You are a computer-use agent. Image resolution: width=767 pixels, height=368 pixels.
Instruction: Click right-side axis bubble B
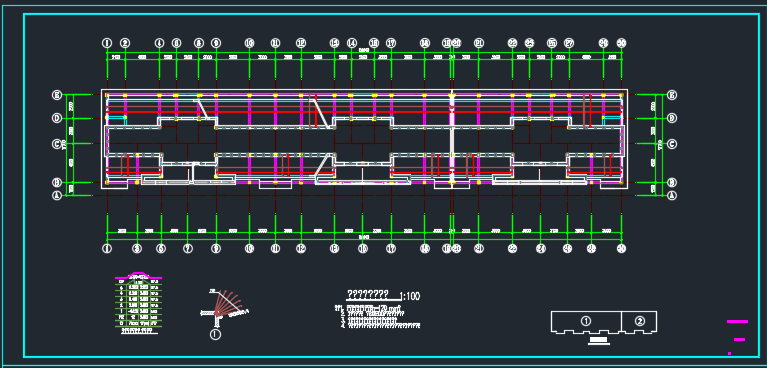click(672, 183)
